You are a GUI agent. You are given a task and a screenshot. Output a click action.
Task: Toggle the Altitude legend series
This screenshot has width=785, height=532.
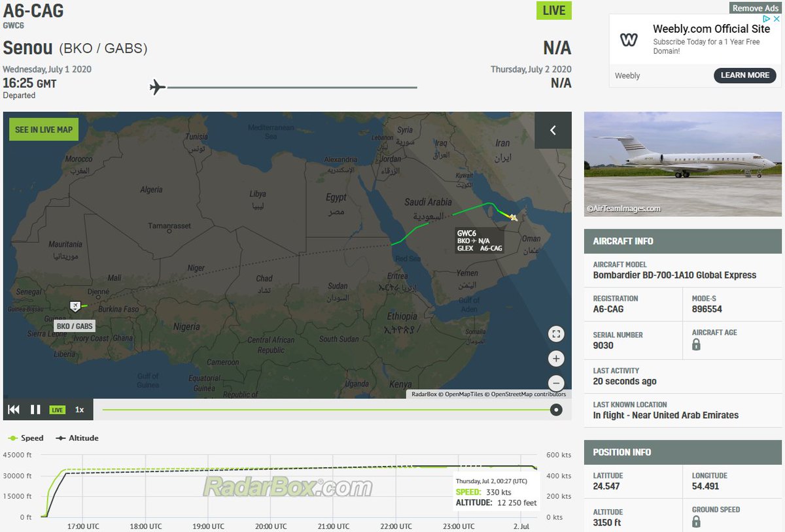tap(77, 438)
